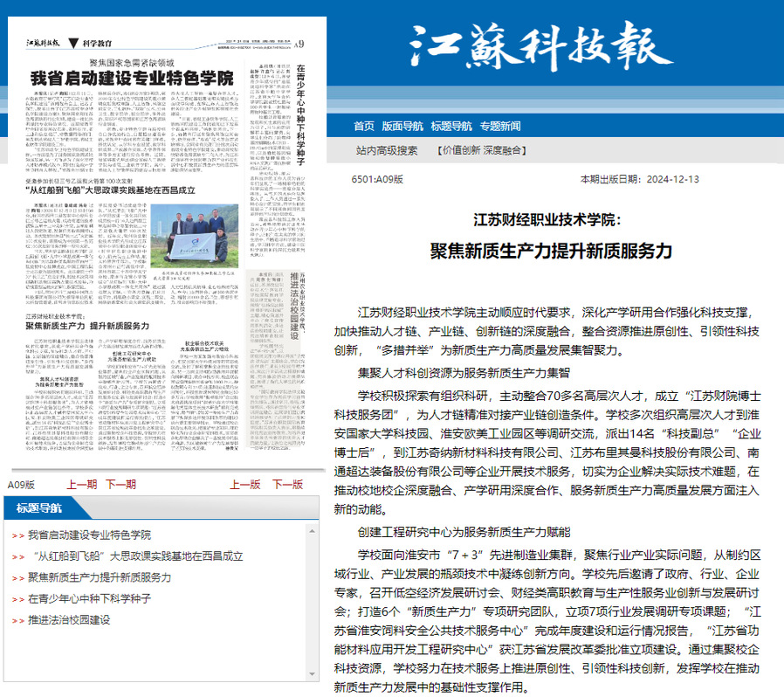The width and height of the screenshot is (784, 697).
Task: Click the red arrows before 推进法治校园建设
Action: pyautogui.click(x=18, y=621)
